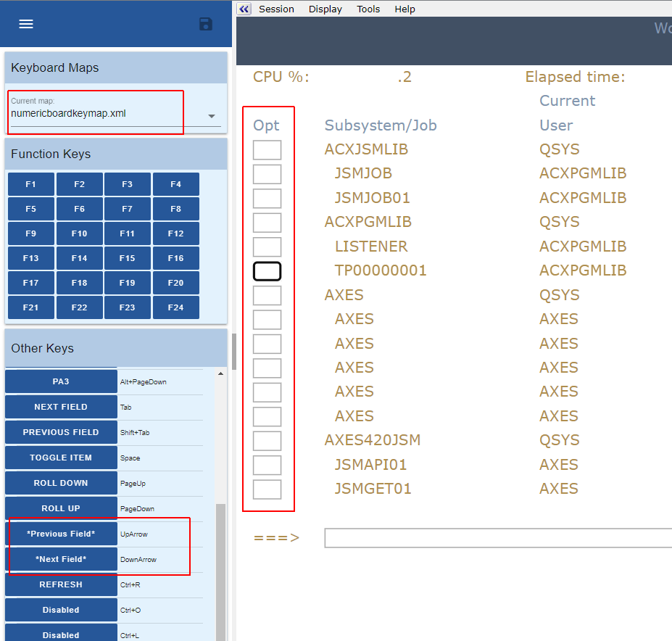
Task: Open the Display menu
Action: click(325, 9)
